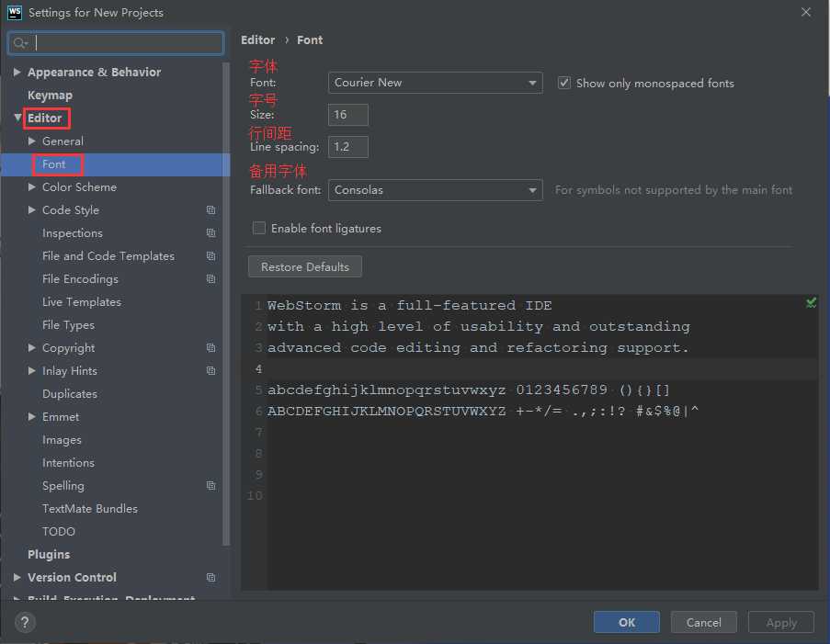Toggle Show only monospaced fonts checkbox
Screen dimensions: 830x644
[564, 83]
